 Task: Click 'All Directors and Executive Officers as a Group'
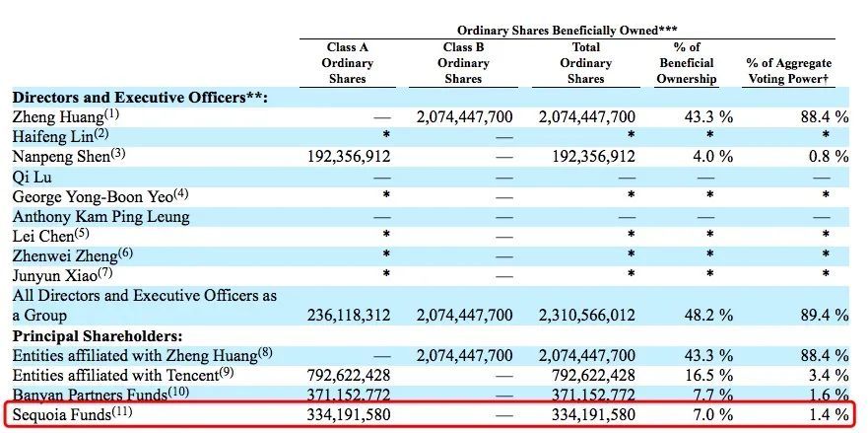point(145,306)
